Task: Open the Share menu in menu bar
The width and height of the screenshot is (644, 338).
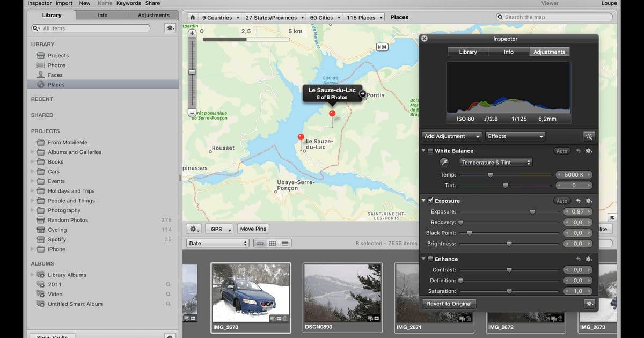Action: coord(152,3)
